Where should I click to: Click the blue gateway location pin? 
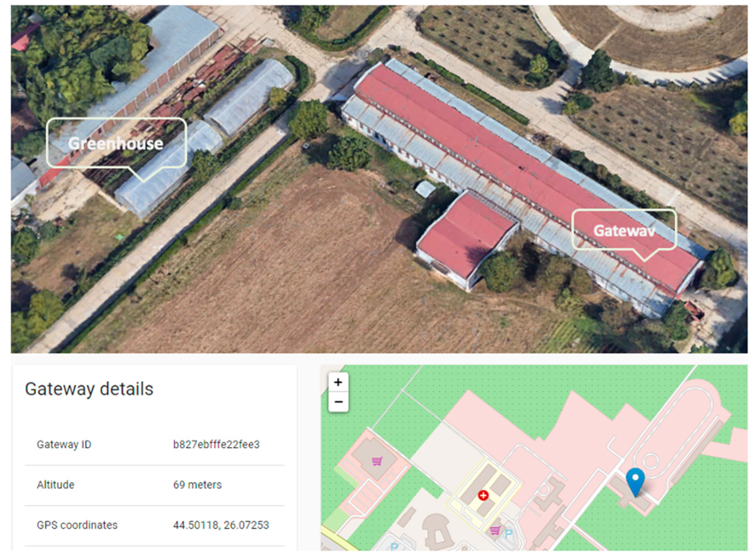pyautogui.click(x=635, y=482)
